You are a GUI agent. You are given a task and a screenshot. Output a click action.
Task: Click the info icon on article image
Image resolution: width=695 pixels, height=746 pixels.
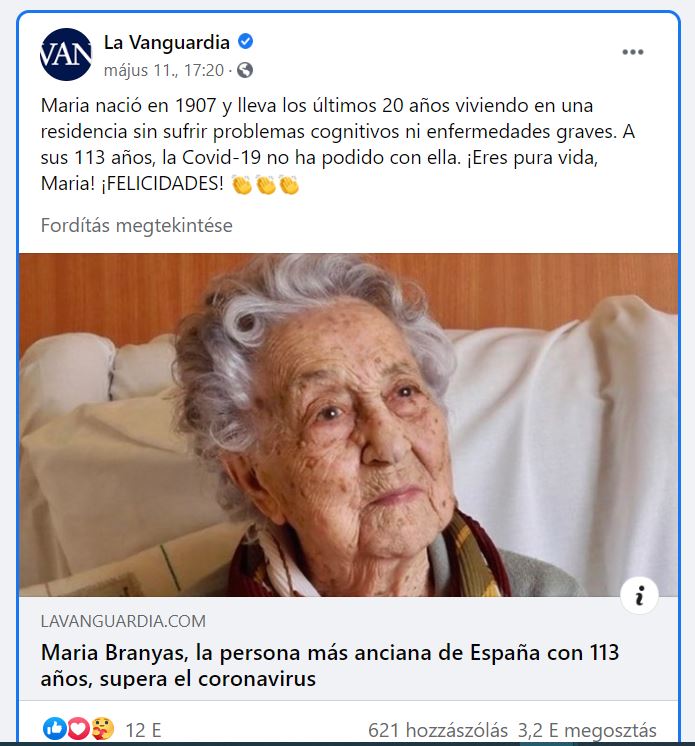pos(639,595)
